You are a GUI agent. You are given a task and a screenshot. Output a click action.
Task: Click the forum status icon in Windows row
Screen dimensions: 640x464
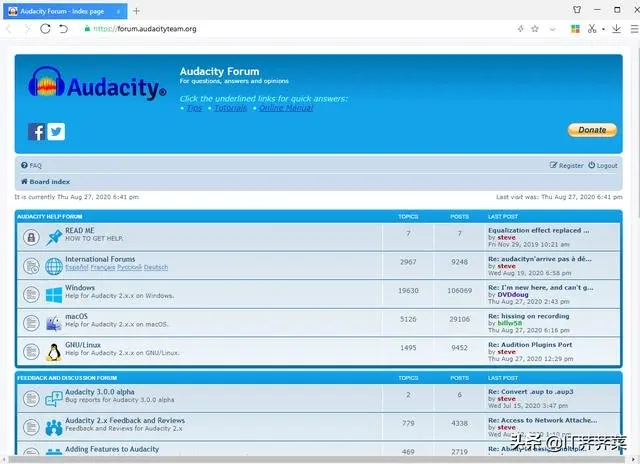31,295
